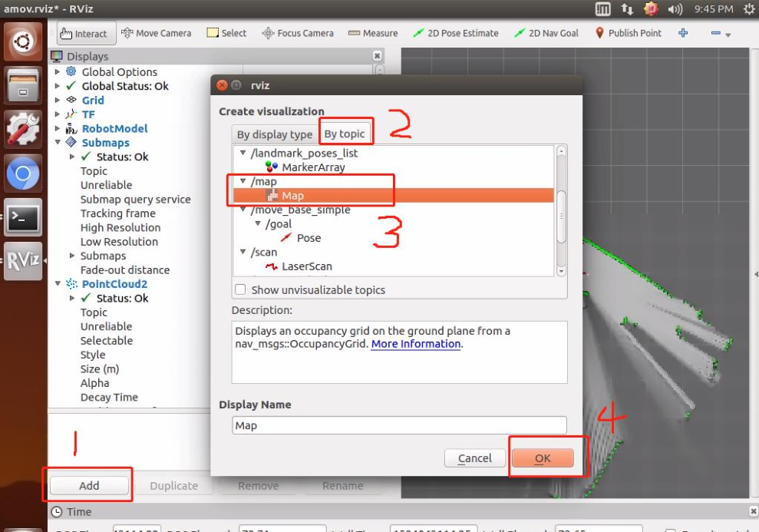Select the Publish Point tool

(x=628, y=33)
